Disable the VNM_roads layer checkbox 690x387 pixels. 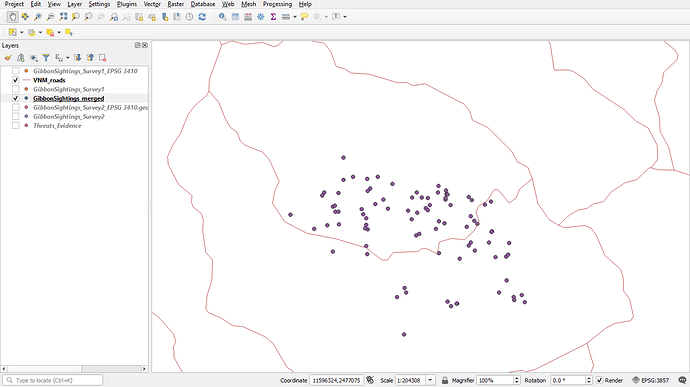16,80
